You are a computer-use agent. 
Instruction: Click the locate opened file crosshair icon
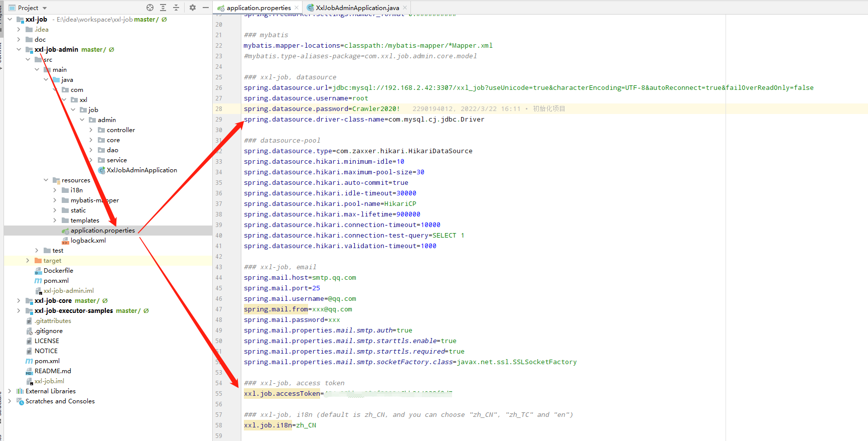point(150,8)
